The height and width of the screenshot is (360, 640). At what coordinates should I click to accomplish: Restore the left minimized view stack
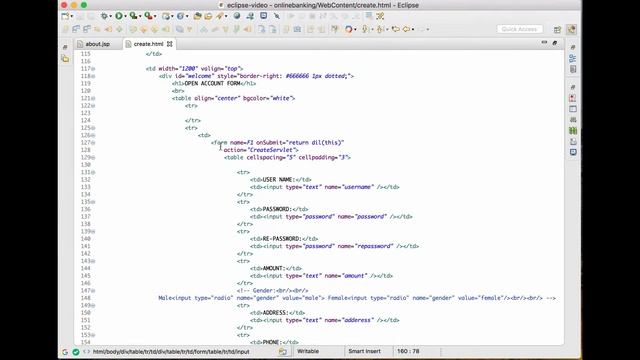click(x=65, y=47)
